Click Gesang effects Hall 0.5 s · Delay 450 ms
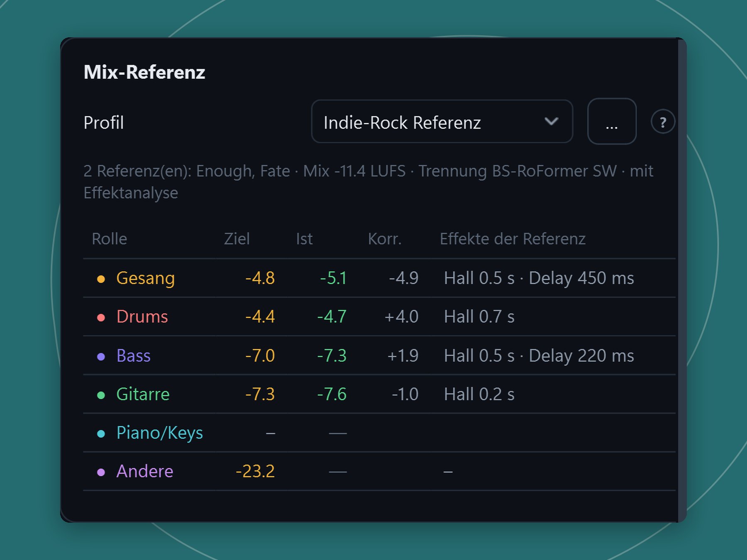 coord(539,278)
